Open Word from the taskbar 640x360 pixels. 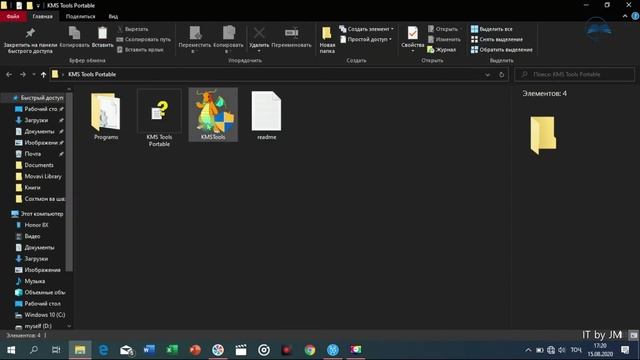tap(149, 350)
